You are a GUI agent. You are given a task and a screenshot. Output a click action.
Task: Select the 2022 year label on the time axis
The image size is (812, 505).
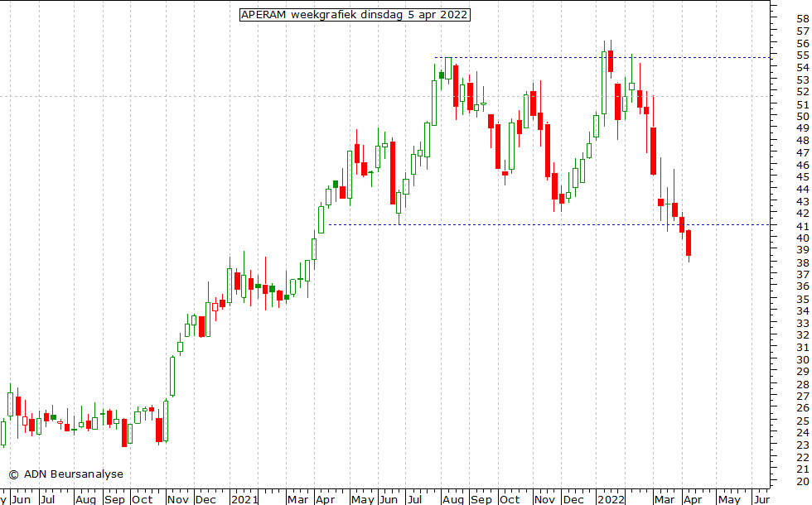(611, 499)
